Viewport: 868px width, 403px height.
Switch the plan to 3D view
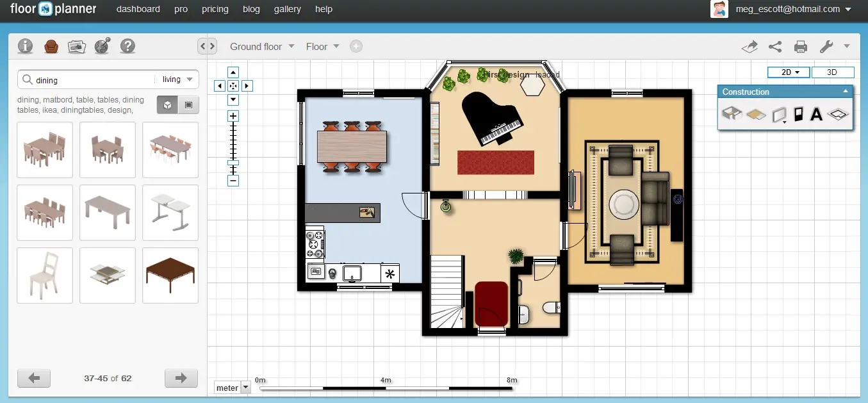[x=833, y=72]
